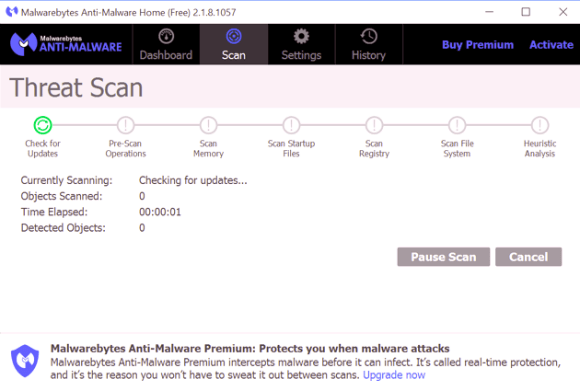Follow the Upgrade now link
This screenshot has width=580, height=391.
pos(394,375)
